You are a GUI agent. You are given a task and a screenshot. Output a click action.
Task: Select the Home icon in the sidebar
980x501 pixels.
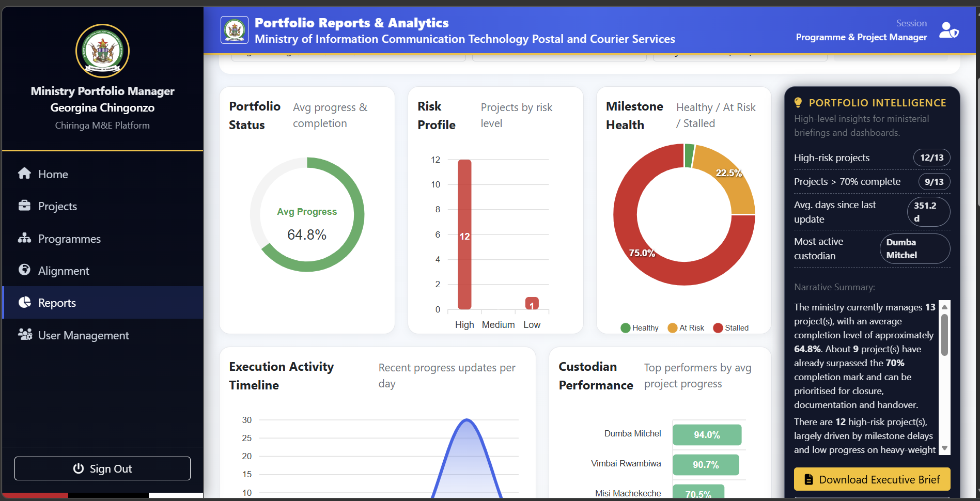(x=24, y=174)
